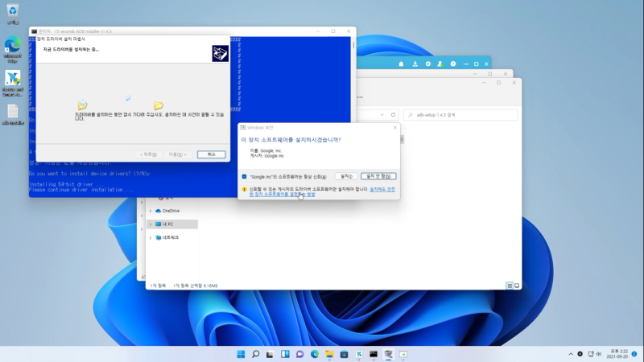Open Edge browser from taskbar
The height and width of the screenshot is (362, 644).
point(315,354)
